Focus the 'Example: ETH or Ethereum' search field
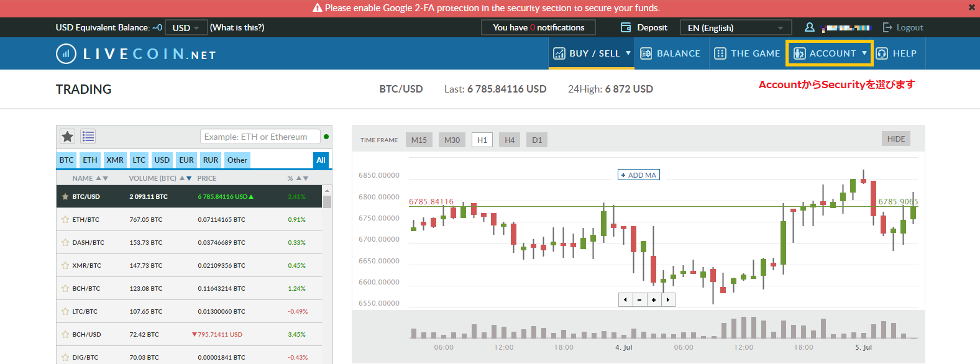Image resolution: width=980 pixels, height=364 pixels. tap(260, 137)
